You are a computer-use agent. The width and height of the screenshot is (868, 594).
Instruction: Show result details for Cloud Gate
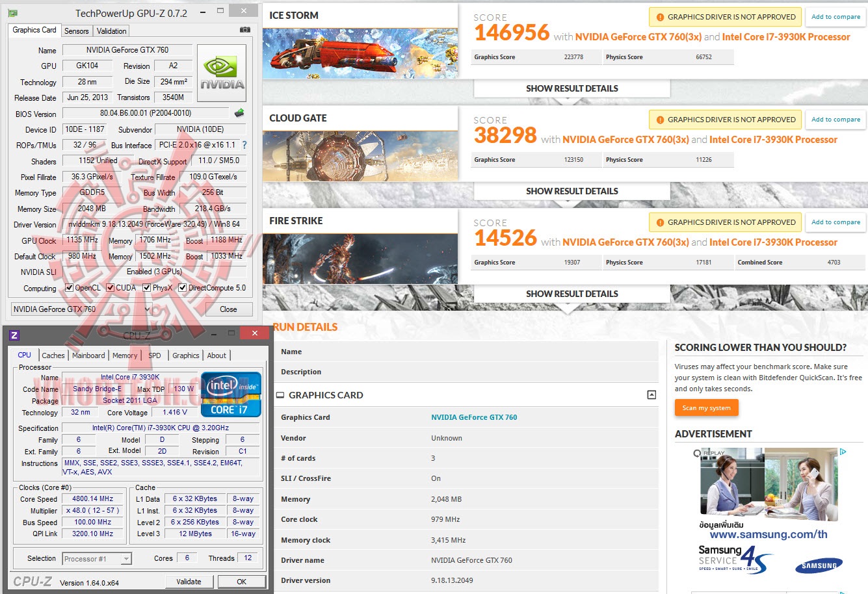pos(572,191)
